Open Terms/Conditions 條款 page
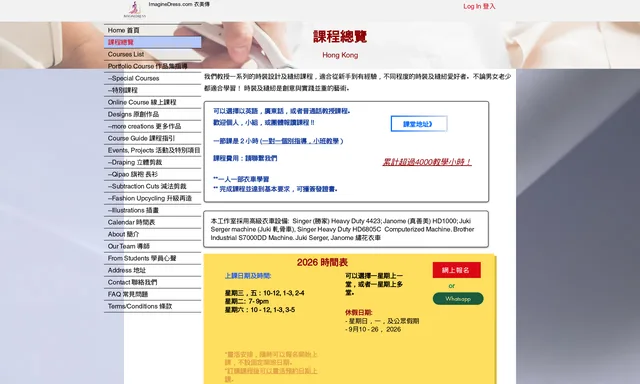Viewport: 640px width, 384px height. tap(152, 306)
